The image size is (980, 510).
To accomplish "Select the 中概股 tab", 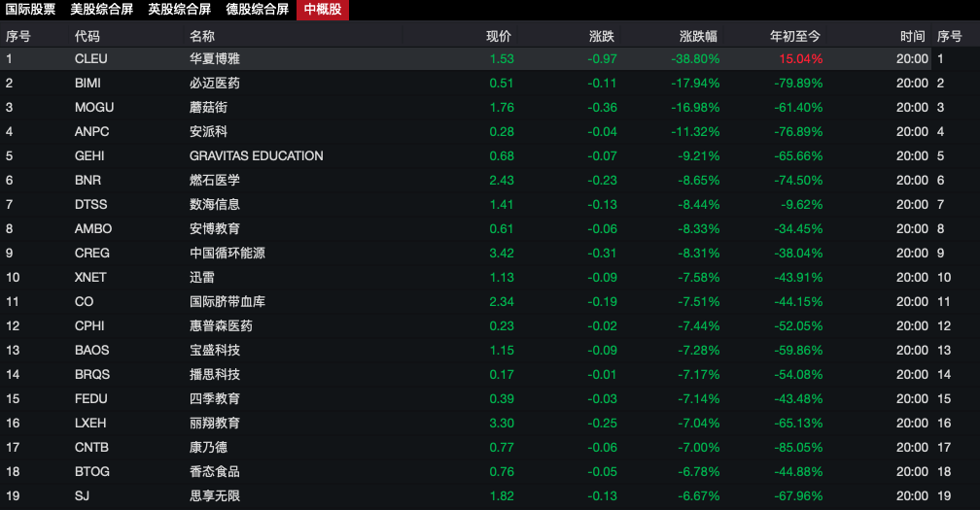I will point(323,10).
